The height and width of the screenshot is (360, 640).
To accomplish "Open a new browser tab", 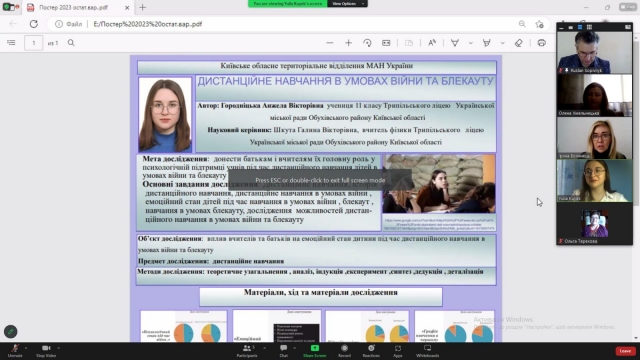I will tap(142, 7).
